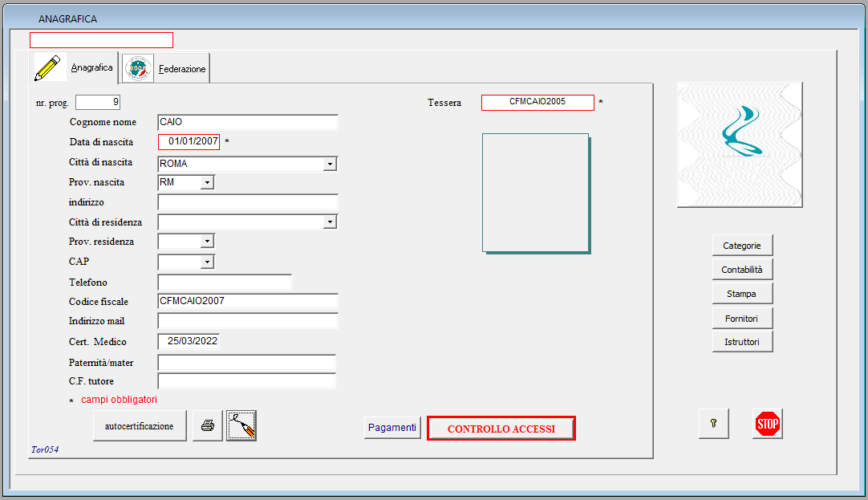Click the C.F. tutore input field
Viewport: 868px width, 500px height.
pyautogui.click(x=247, y=381)
